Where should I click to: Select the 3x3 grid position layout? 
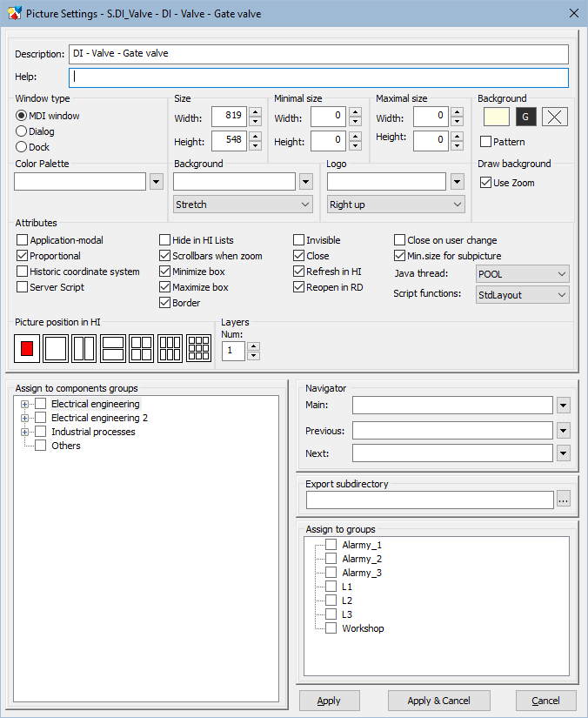199,348
